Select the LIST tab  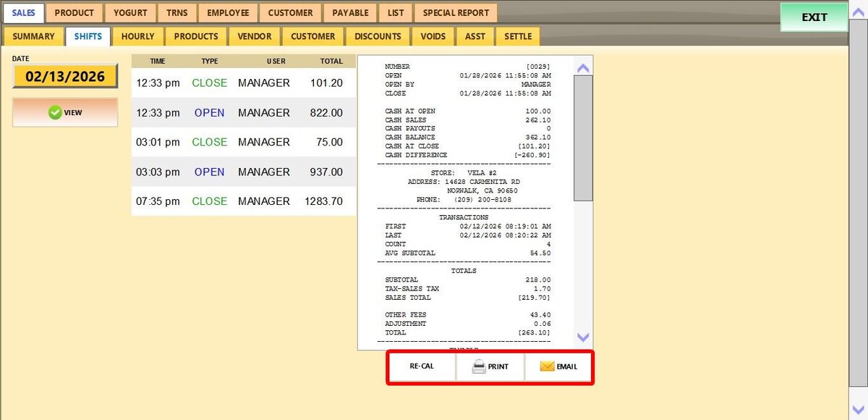(396, 13)
